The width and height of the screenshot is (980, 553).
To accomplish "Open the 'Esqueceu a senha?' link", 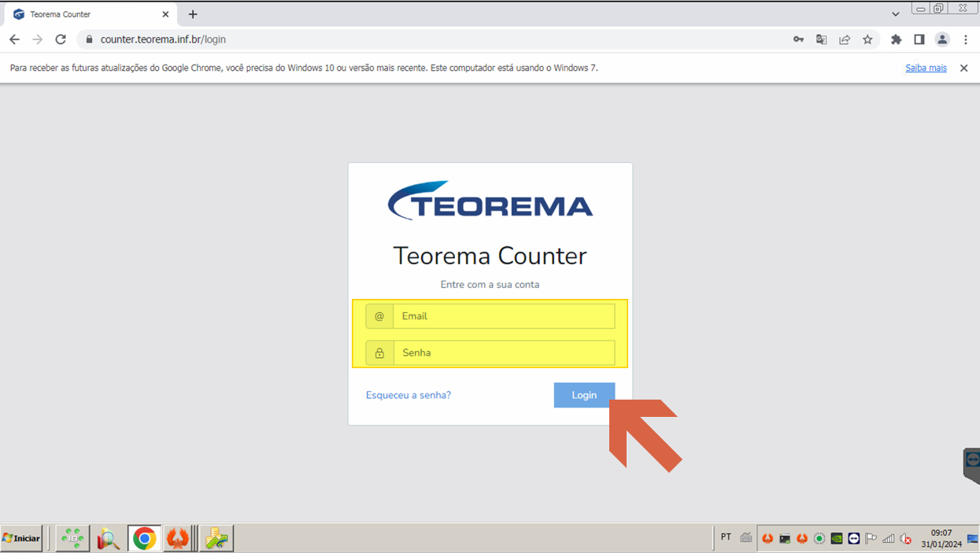I will click(x=409, y=395).
